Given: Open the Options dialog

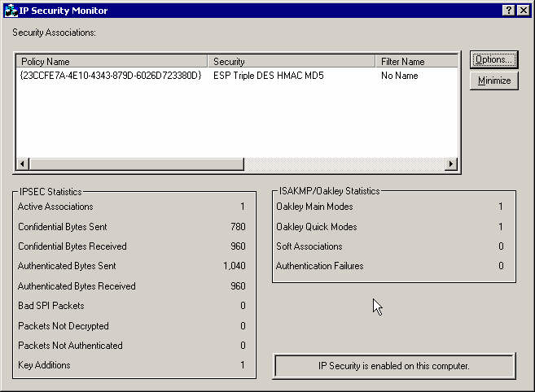Looking at the screenshot, I should coord(493,59).
